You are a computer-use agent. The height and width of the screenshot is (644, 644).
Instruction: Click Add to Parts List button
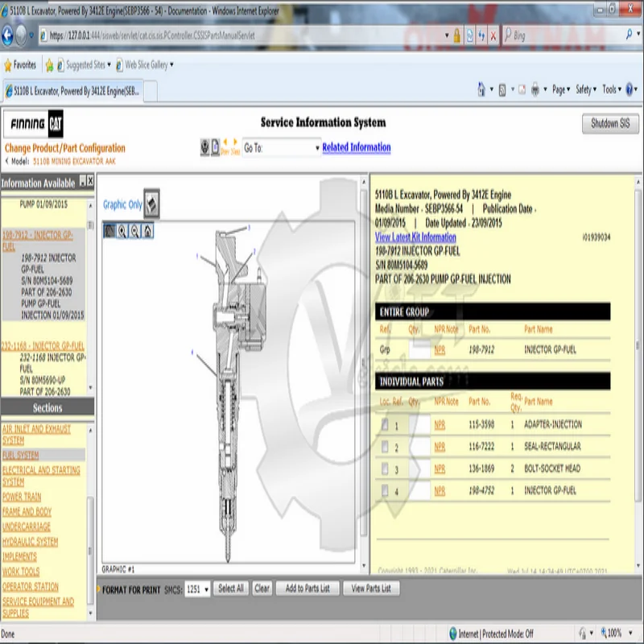coord(308,588)
